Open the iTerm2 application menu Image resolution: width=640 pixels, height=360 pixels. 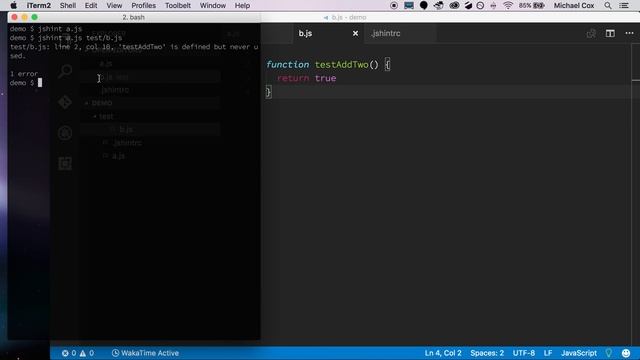39,6
